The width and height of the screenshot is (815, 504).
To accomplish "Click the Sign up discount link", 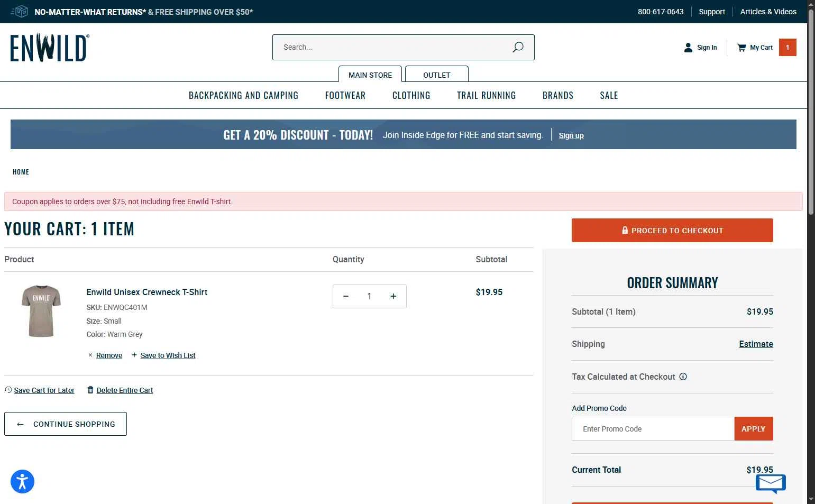I will tap(571, 135).
